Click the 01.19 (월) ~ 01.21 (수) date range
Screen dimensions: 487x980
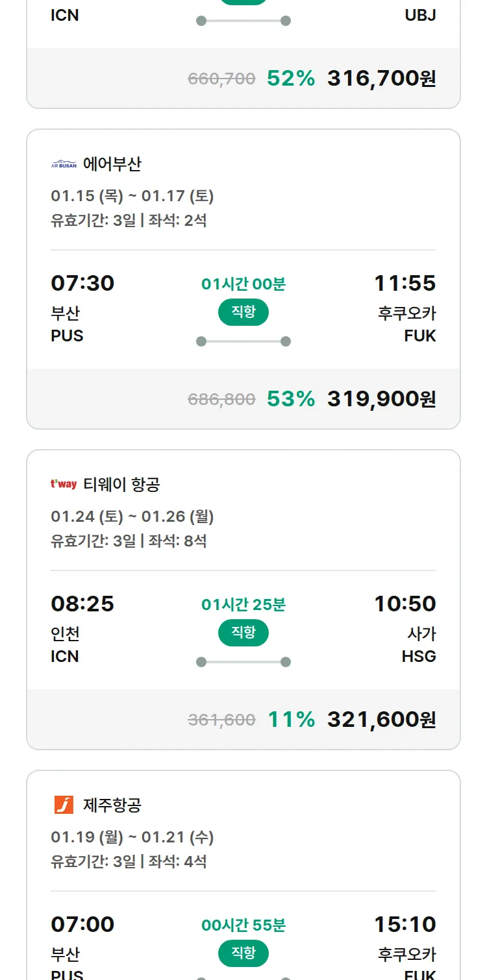(x=132, y=837)
